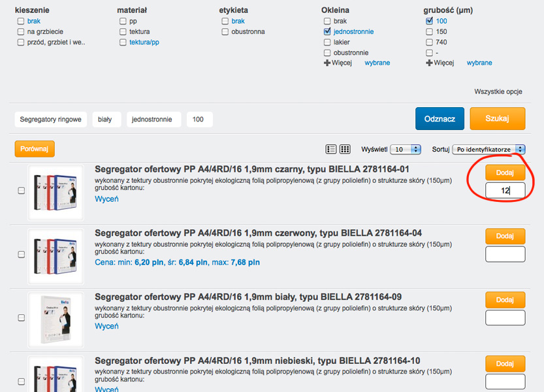Screen dimensions: 544x392
Task: Click the Odznacz button
Action: pyautogui.click(x=440, y=119)
